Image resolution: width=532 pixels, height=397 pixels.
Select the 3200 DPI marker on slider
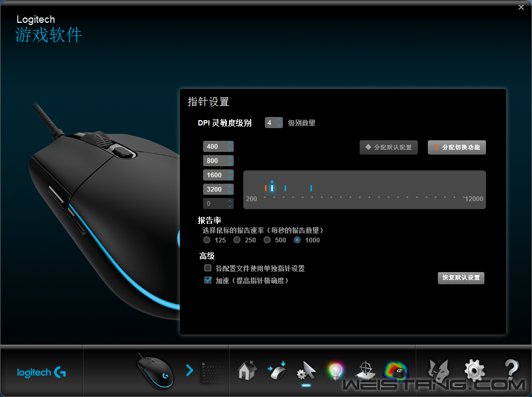311,188
